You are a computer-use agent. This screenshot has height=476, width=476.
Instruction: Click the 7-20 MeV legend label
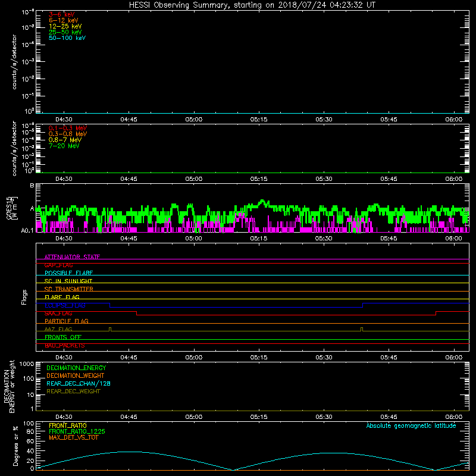click(x=64, y=146)
